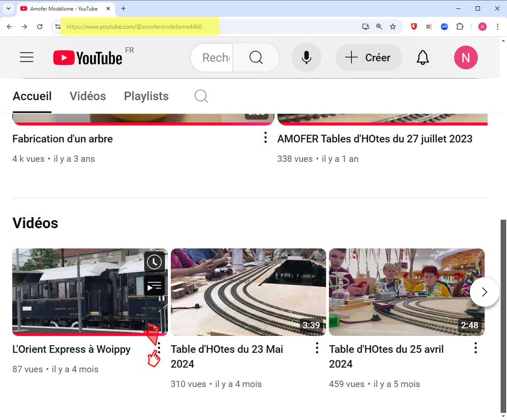
Task: Click '87 vues • il y a 4 mois' text
Action: tap(55, 369)
